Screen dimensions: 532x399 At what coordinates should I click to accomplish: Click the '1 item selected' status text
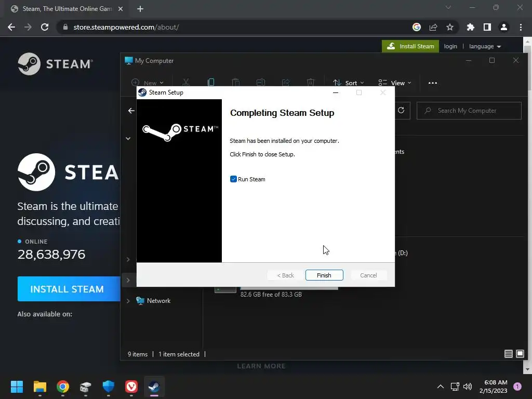pyautogui.click(x=179, y=354)
